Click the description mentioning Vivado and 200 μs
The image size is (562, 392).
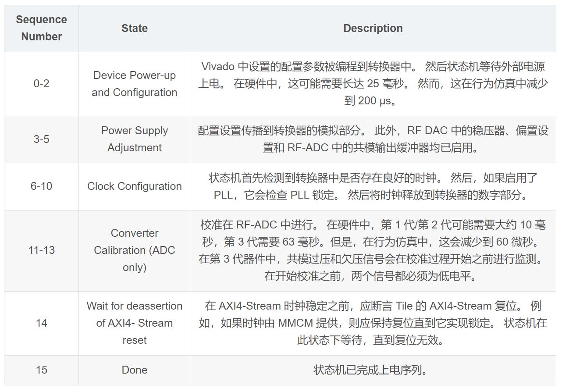[x=373, y=84]
